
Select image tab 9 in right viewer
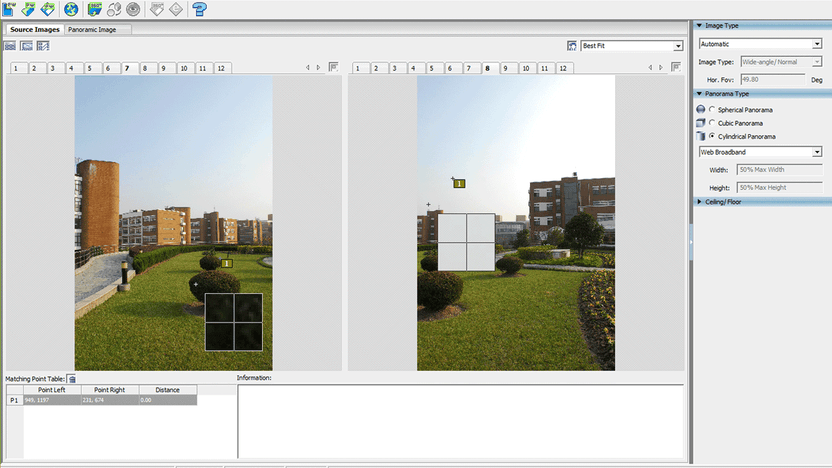coord(506,68)
